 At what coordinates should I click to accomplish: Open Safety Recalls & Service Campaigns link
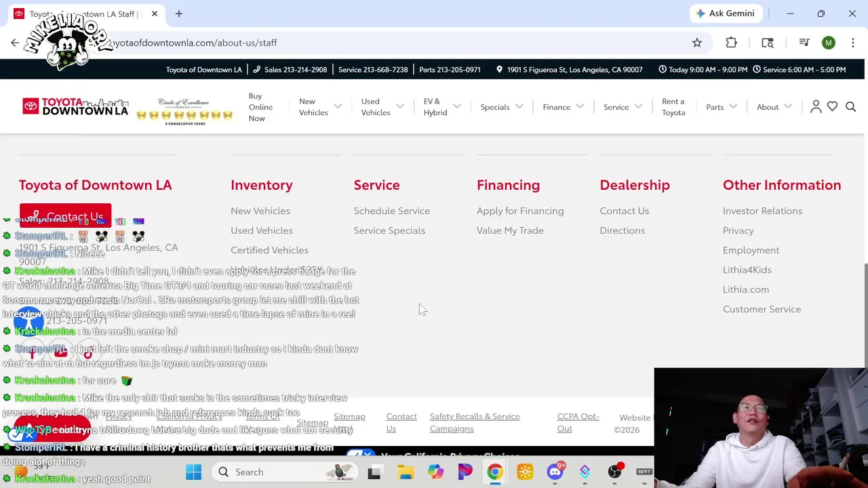(x=475, y=422)
